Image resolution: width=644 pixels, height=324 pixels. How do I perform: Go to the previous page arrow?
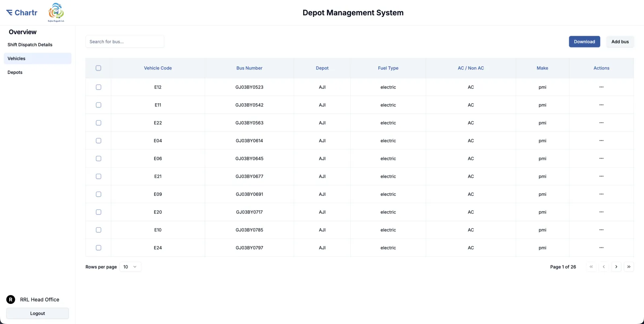coord(604,267)
